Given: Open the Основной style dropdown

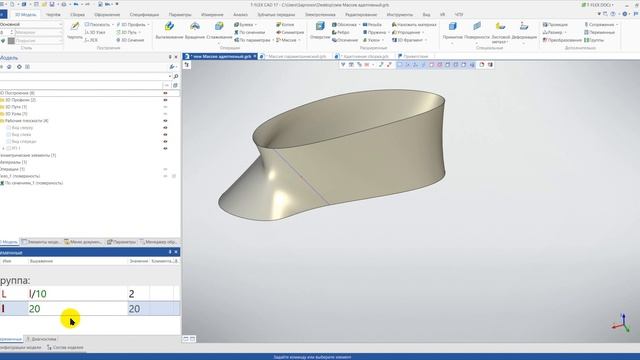Looking at the screenshot, I should click(60, 24).
